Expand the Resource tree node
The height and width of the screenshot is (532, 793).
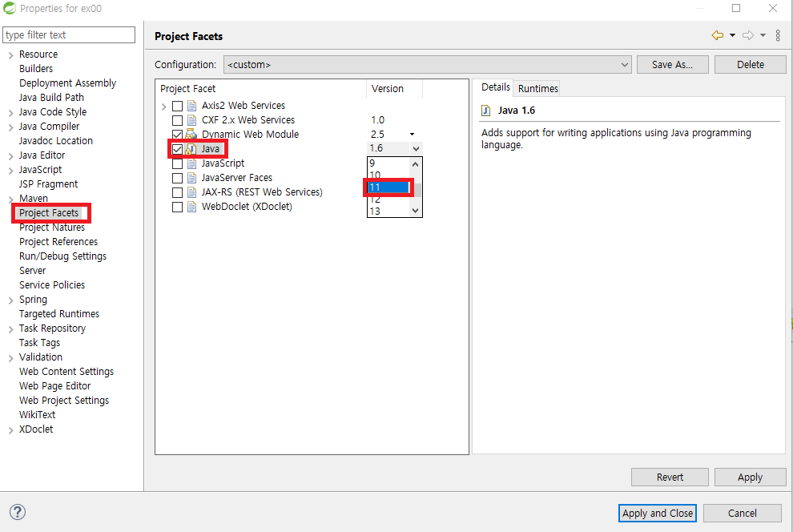[x=10, y=55]
